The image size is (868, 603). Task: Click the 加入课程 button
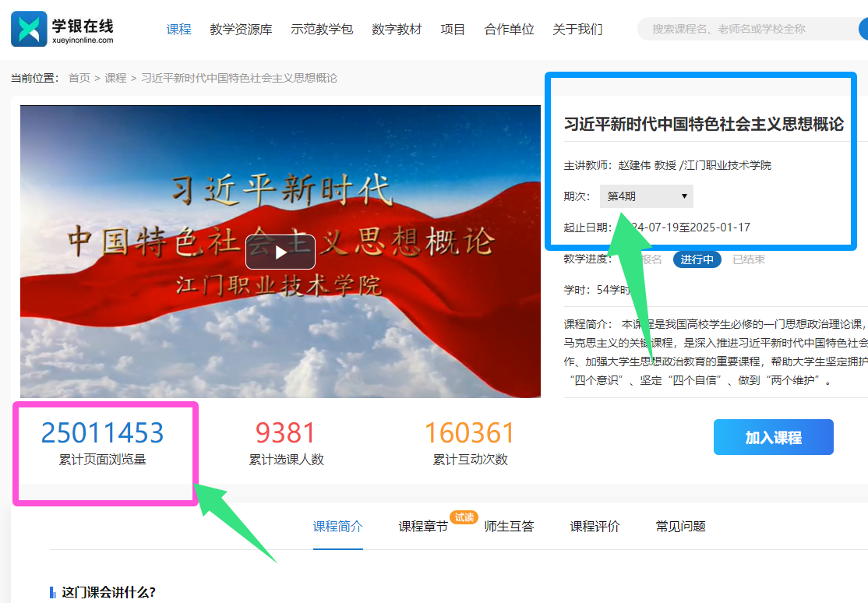tap(773, 437)
